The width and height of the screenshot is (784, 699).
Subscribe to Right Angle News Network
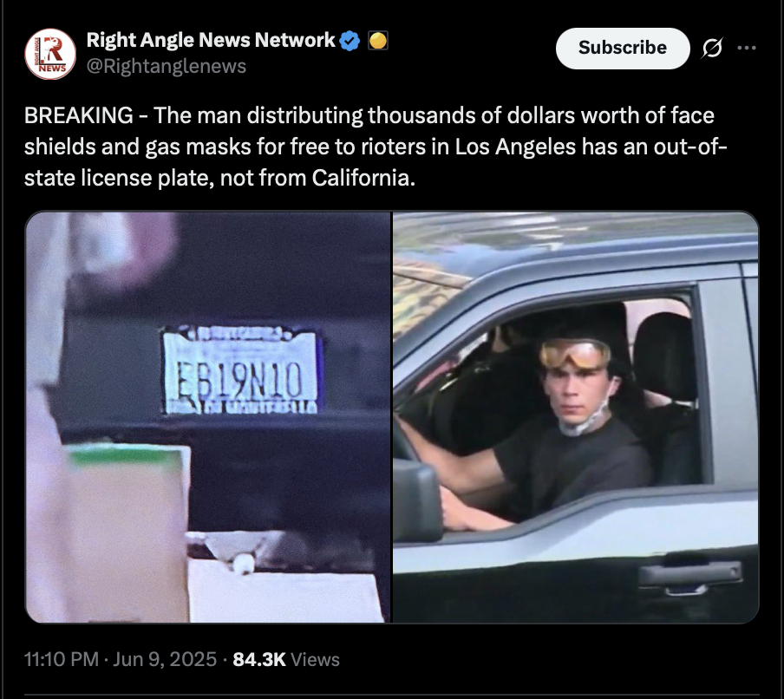pos(623,48)
